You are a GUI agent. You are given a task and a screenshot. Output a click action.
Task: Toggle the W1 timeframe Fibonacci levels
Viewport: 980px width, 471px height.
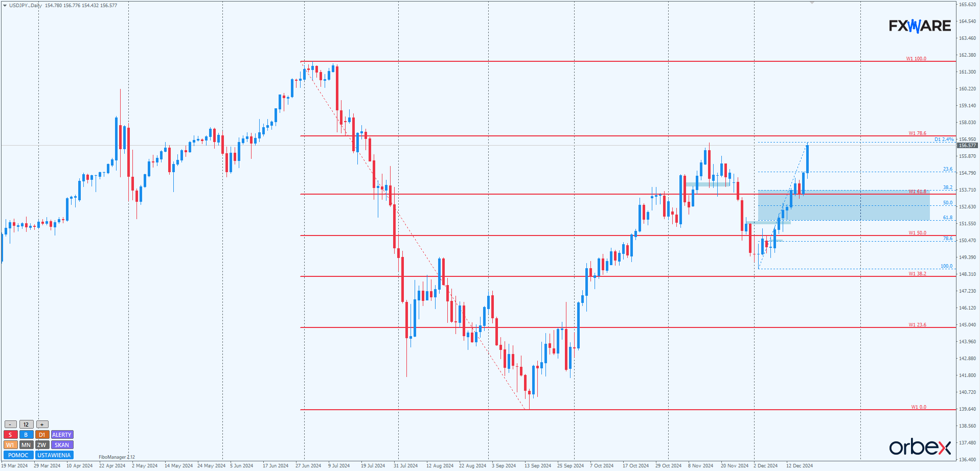pos(10,445)
